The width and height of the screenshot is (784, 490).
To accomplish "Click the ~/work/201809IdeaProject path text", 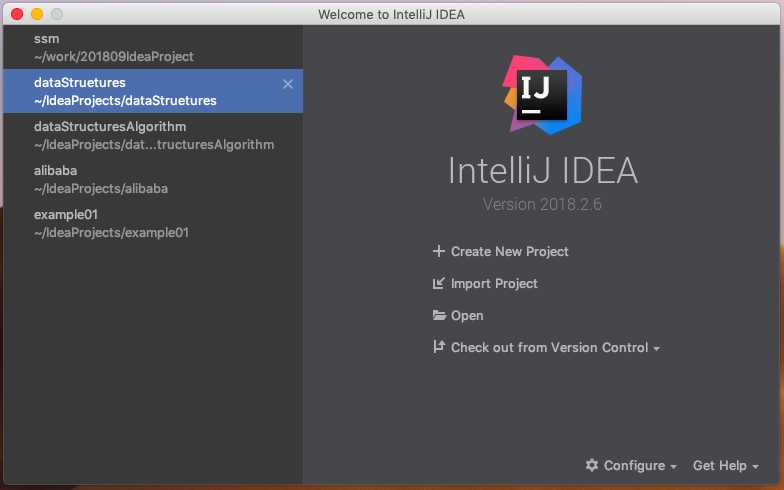I will coord(114,56).
